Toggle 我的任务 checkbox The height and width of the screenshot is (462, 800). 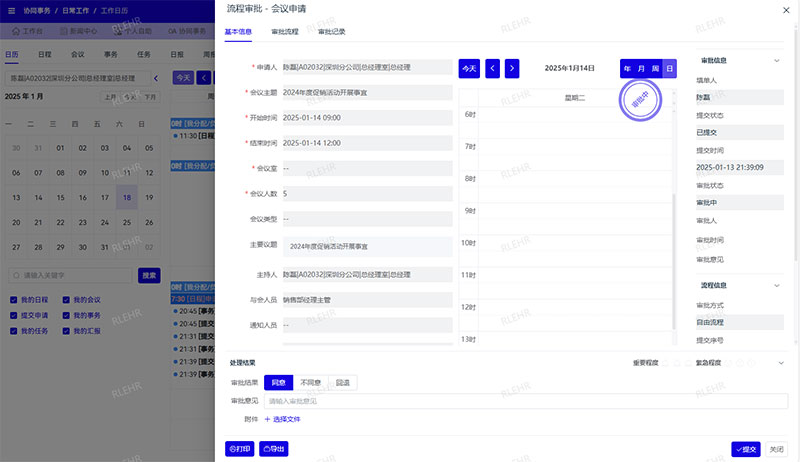pyautogui.click(x=14, y=331)
